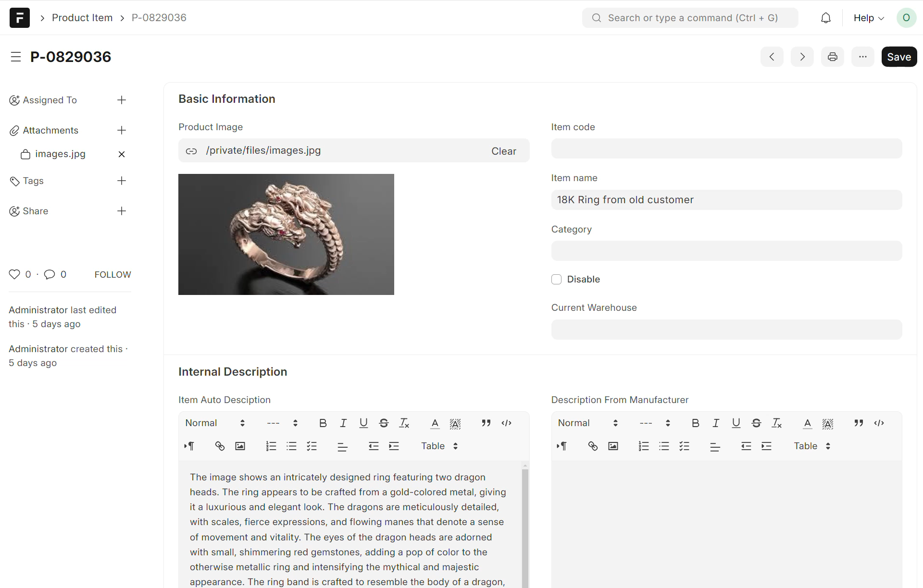Click the notification bell icon
Screen dimensions: 923x588
click(x=825, y=18)
